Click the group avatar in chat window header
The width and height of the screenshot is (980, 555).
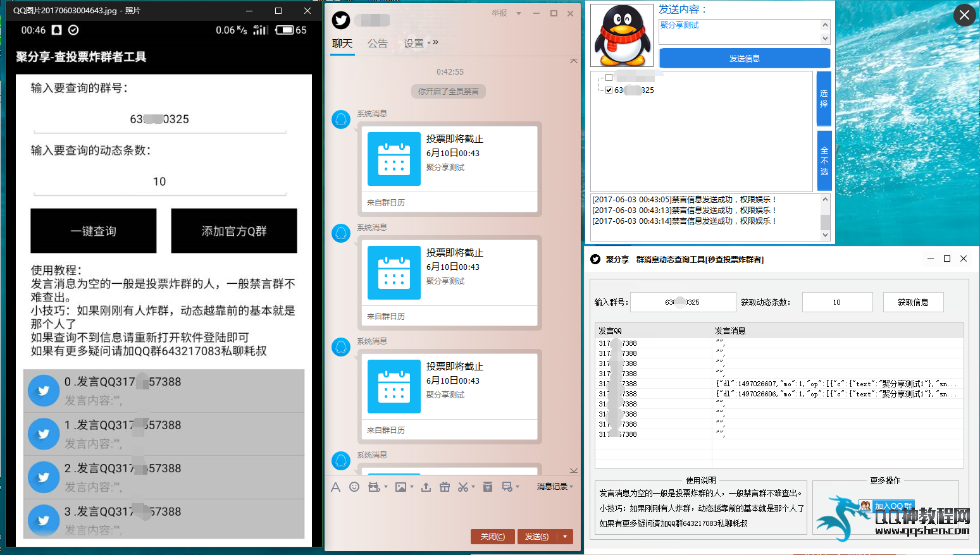(x=341, y=20)
